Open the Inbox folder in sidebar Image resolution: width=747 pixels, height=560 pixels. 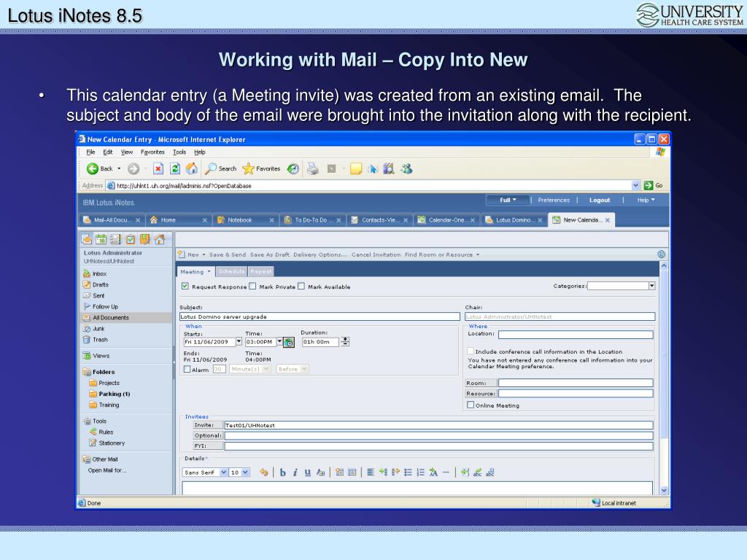[99, 274]
